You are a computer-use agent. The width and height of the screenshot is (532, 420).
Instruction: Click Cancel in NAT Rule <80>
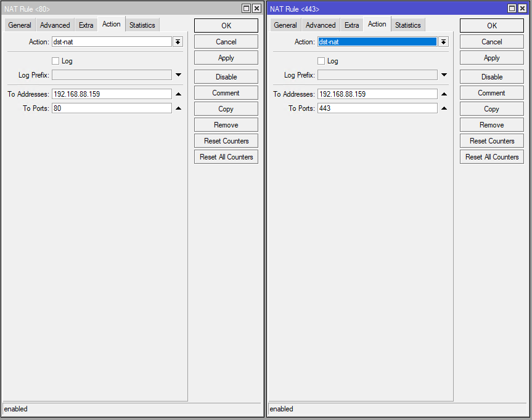point(226,42)
